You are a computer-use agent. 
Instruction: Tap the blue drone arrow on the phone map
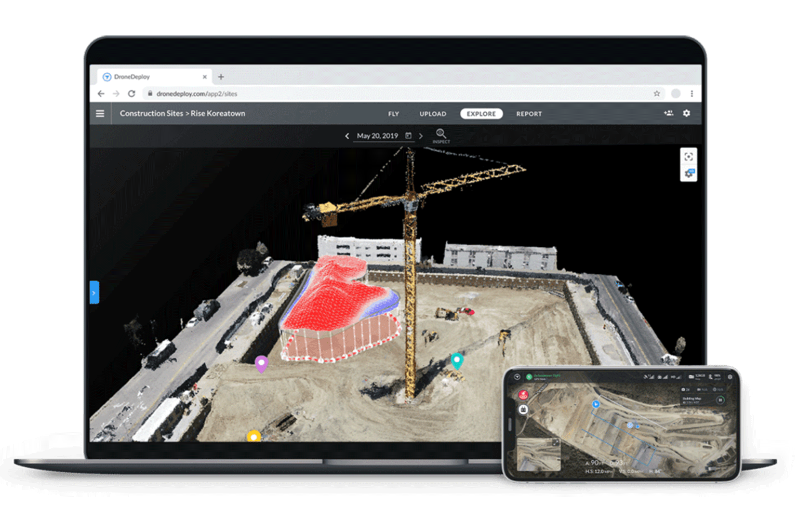(596, 404)
